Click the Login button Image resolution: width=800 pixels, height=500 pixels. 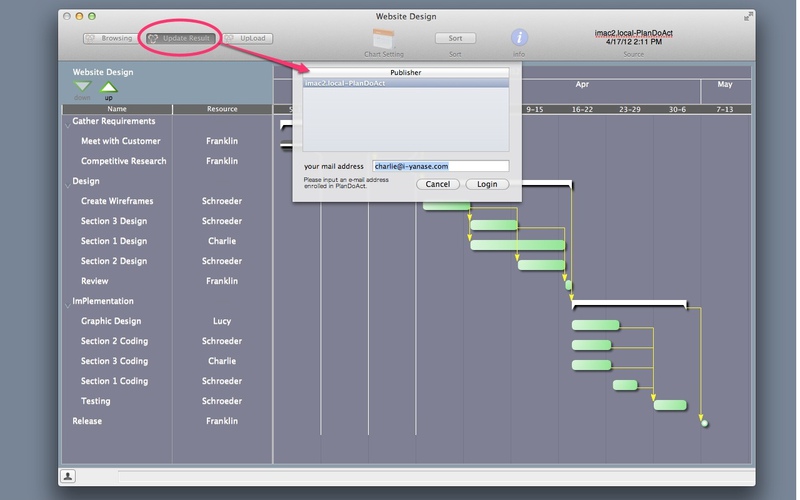click(487, 184)
